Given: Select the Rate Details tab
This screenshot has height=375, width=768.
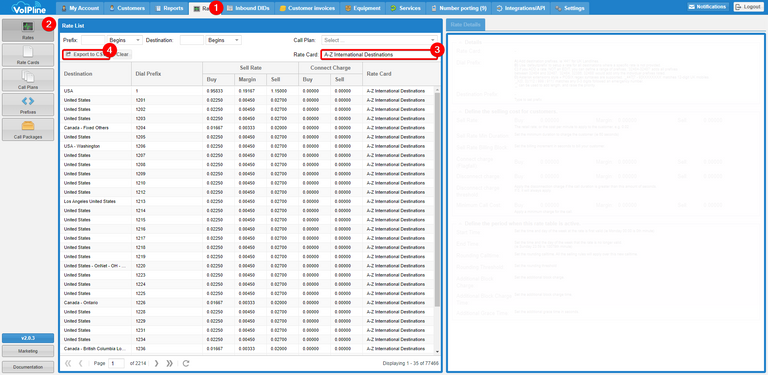Looking at the screenshot, I should tap(466, 24).
